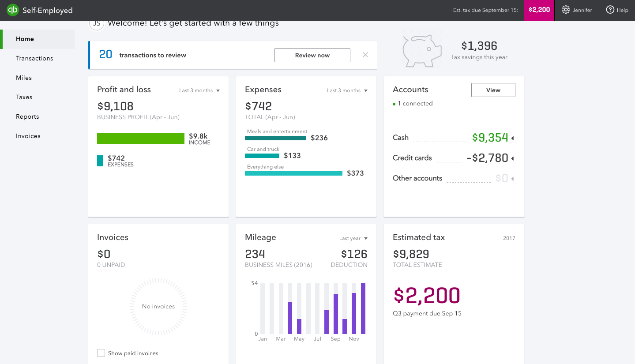Viewport: 635px width, 364px height.
Task: Click the JS profile avatar circle
Action: pyautogui.click(x=96, y=24)
